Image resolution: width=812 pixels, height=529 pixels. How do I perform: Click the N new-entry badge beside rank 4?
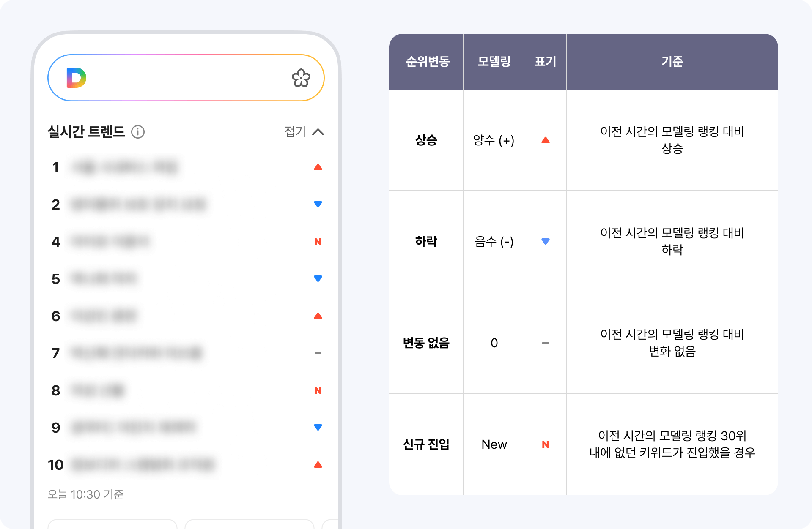(x=318, y=241)
